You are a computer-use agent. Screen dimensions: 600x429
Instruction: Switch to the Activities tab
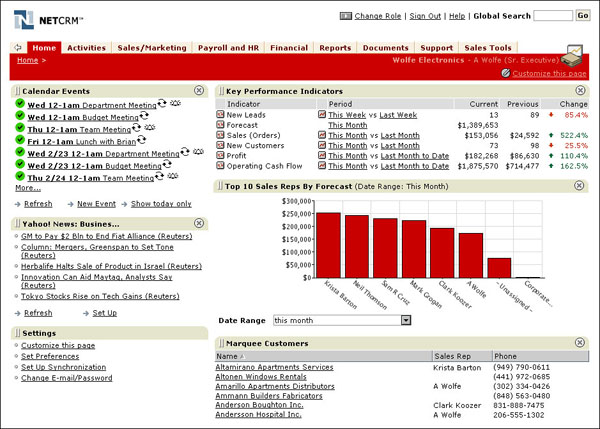(x=86, y=48)
